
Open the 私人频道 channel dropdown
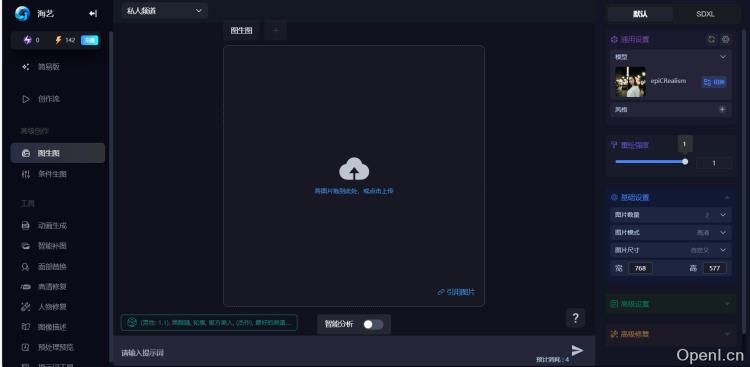[165, 11]
